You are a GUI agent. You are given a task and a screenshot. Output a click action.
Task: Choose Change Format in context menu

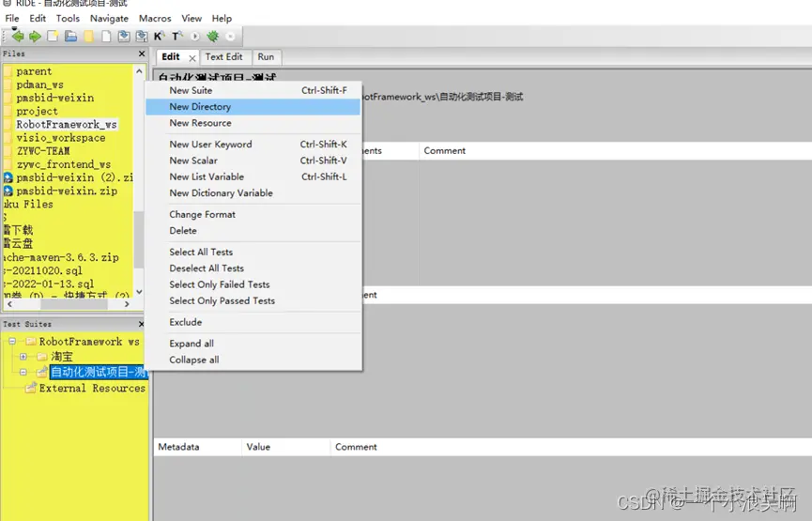tap(253, 214)
